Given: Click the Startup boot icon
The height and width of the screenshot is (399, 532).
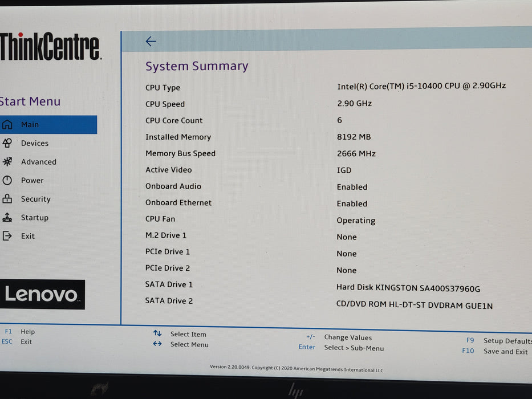Looking at the screenshot, I should point(7,217).
